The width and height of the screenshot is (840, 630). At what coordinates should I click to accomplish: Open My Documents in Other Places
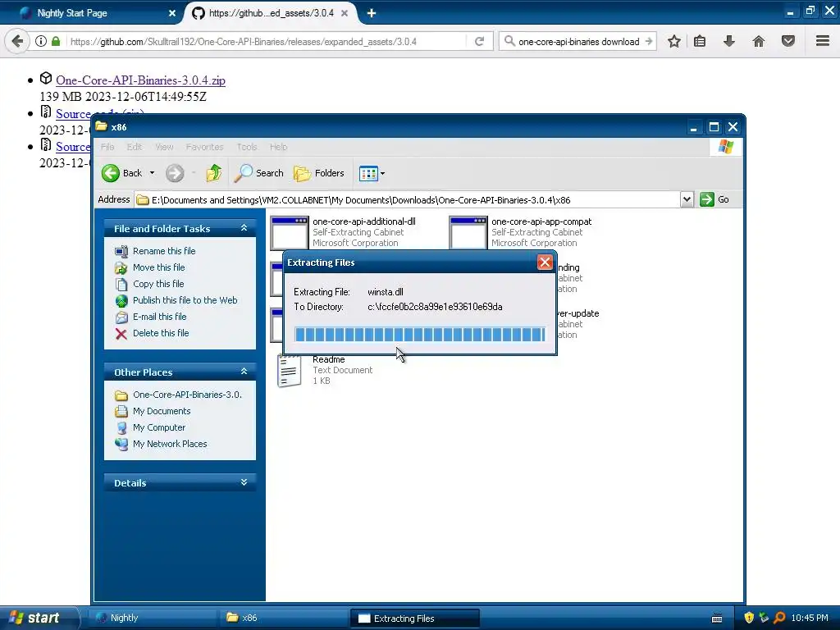tap(162, 412)
